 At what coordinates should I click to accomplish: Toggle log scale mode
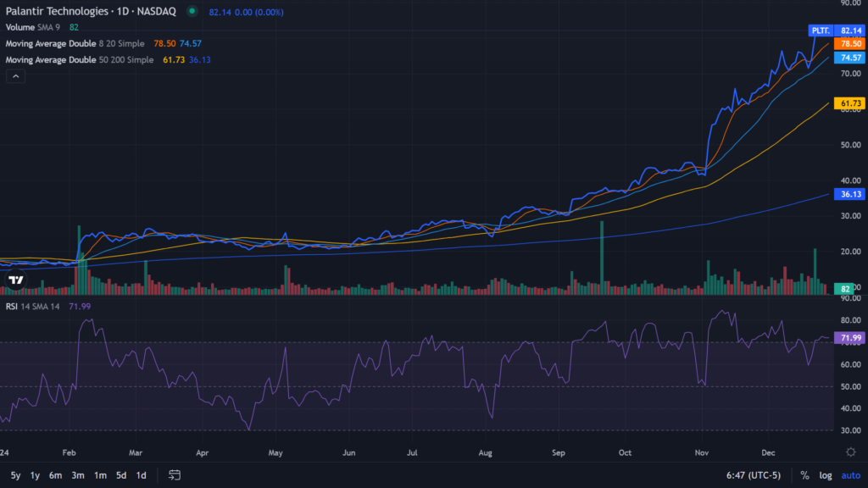coord(826,475)
